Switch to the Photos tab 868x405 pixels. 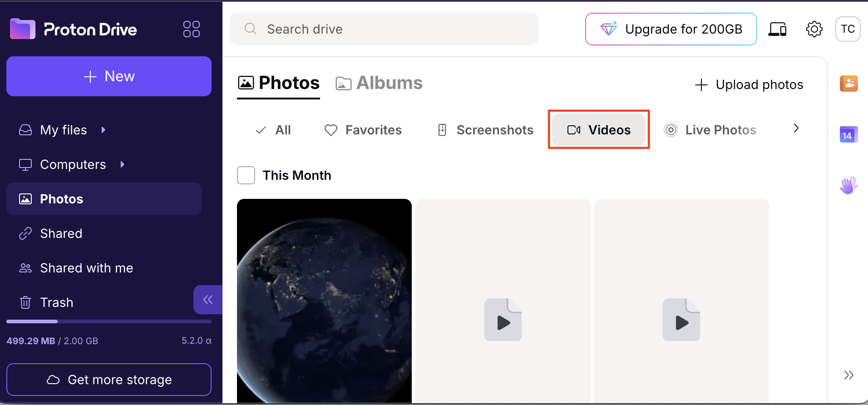(279, 84)
